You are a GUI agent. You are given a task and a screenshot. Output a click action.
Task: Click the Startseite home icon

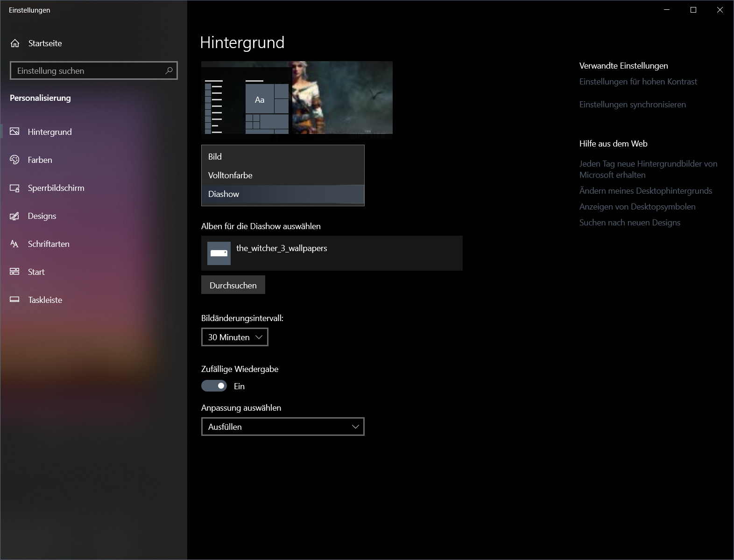click(x=15, y=43)
